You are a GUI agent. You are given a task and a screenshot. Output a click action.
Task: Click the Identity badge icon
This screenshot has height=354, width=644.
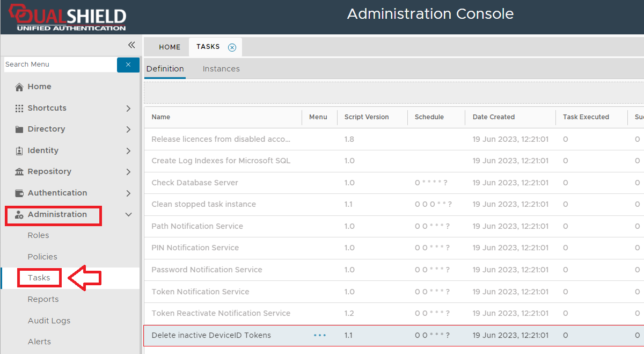click(x=19, y=151)
